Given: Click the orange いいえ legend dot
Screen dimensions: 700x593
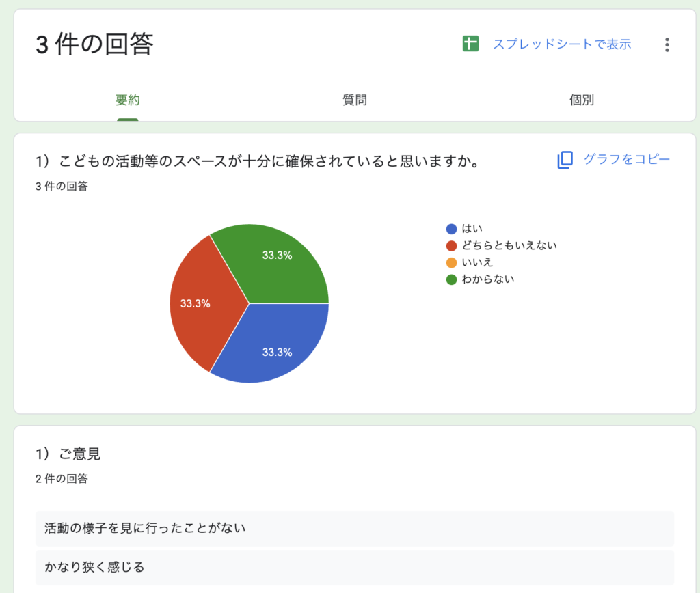Looking at the screenshot, I should [x=451, y=262].
